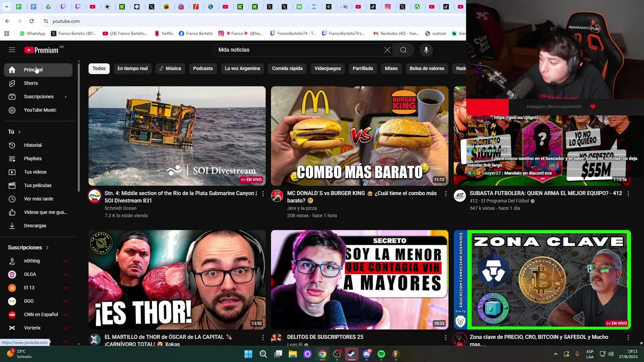Open Suscripciones in sidebar
The height and width of the screenshot is (362, 644).
pos(38,97)
